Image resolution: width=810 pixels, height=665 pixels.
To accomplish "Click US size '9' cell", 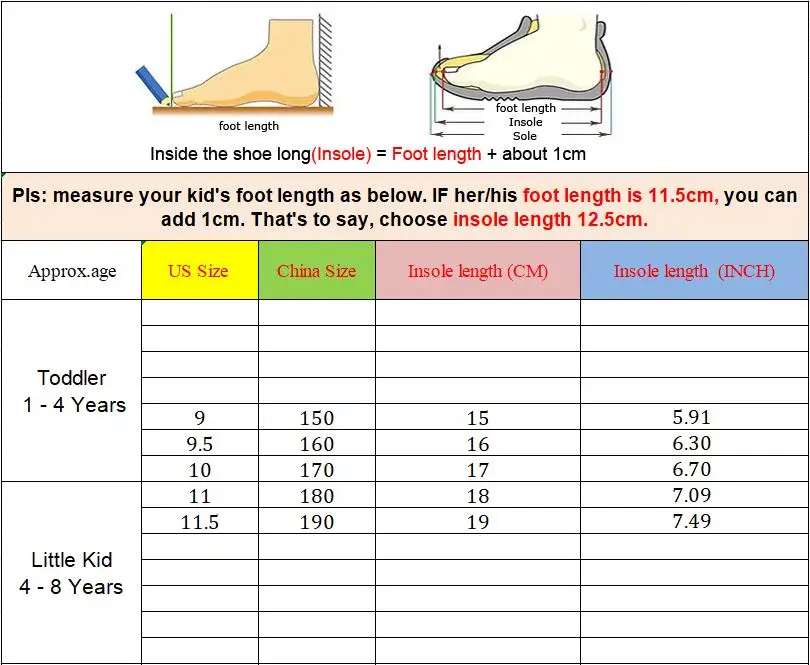I will [200, 416].
